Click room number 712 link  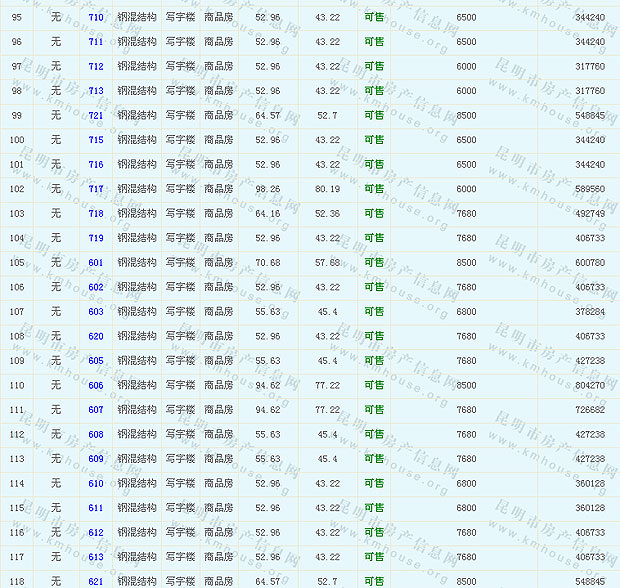pos(95,67)
